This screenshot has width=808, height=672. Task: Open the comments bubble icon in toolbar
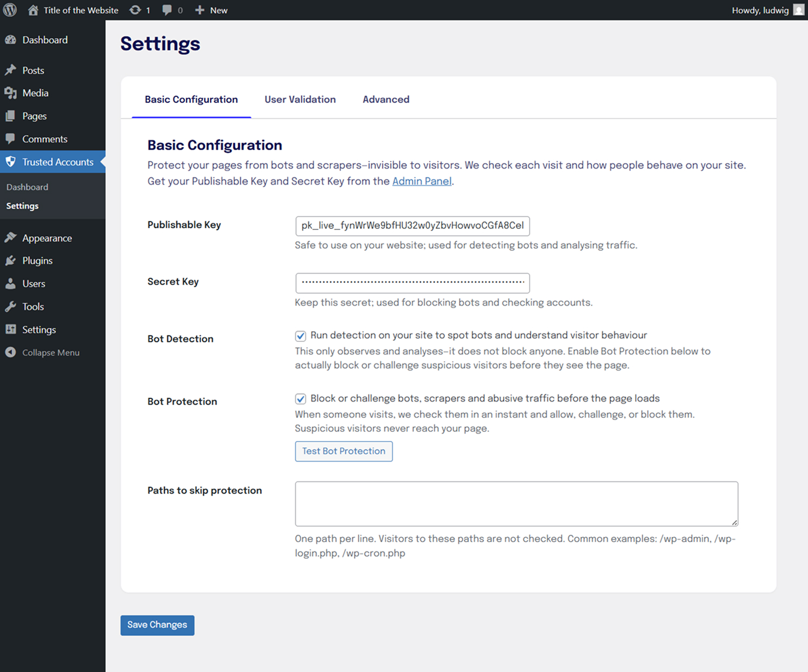point(167,10)
